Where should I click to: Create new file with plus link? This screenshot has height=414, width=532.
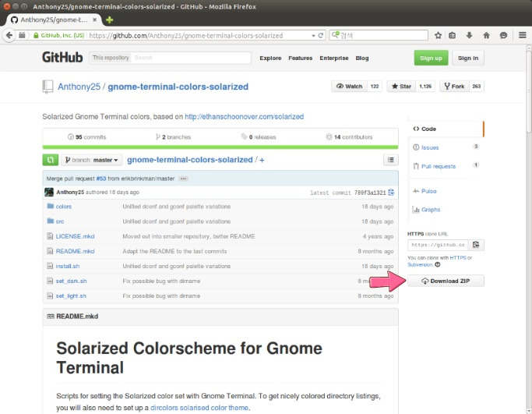coord(262,160)
